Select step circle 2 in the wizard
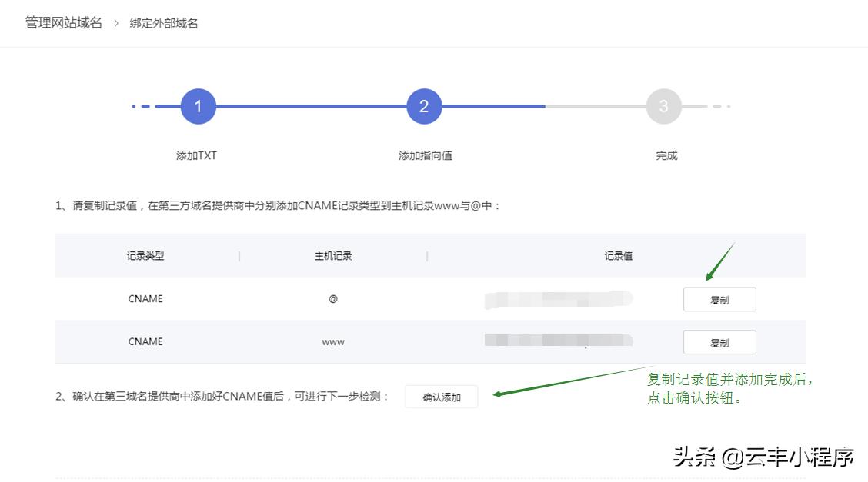868x482 pixels. point(423,106)
